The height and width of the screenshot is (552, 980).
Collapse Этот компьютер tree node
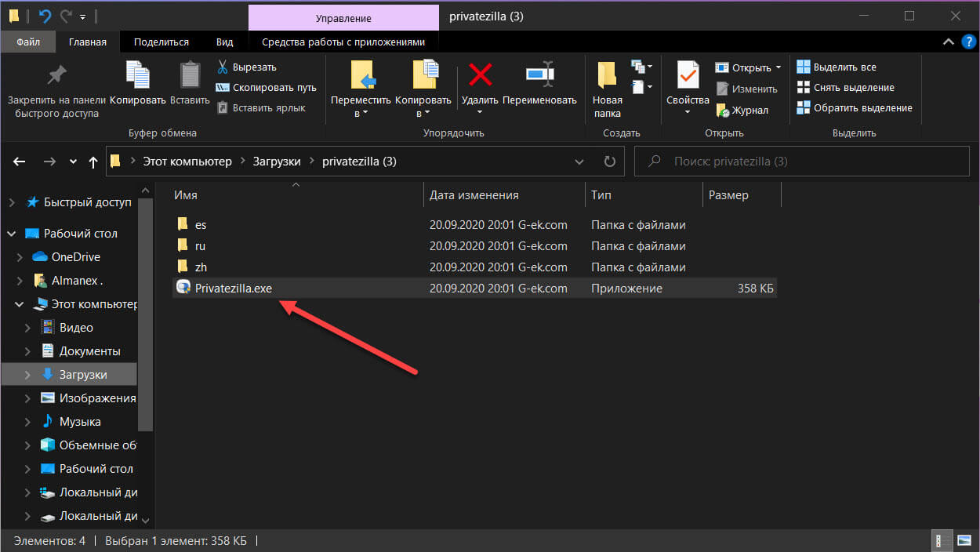[x=20, y=304]
